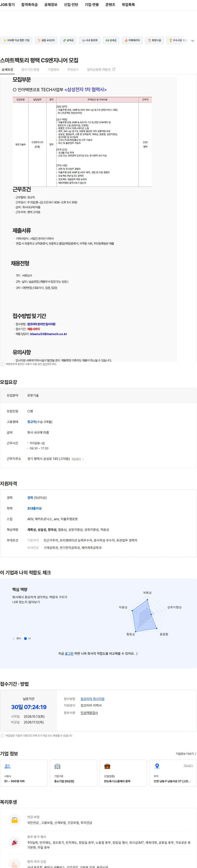Click the 카페테리아 benefit tag
Image resolution: width=197 pixels, height=868 pixels.
point(132,40)
